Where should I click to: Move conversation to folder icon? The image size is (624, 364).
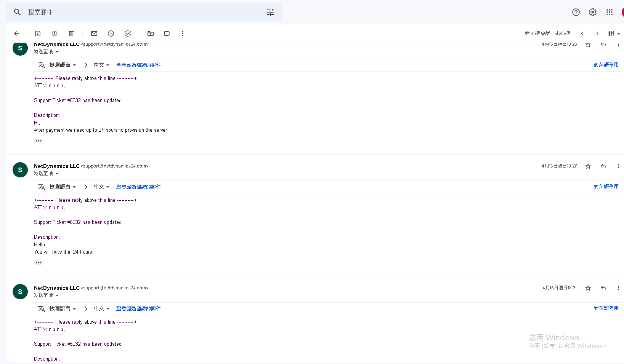(x=151, y=34)
